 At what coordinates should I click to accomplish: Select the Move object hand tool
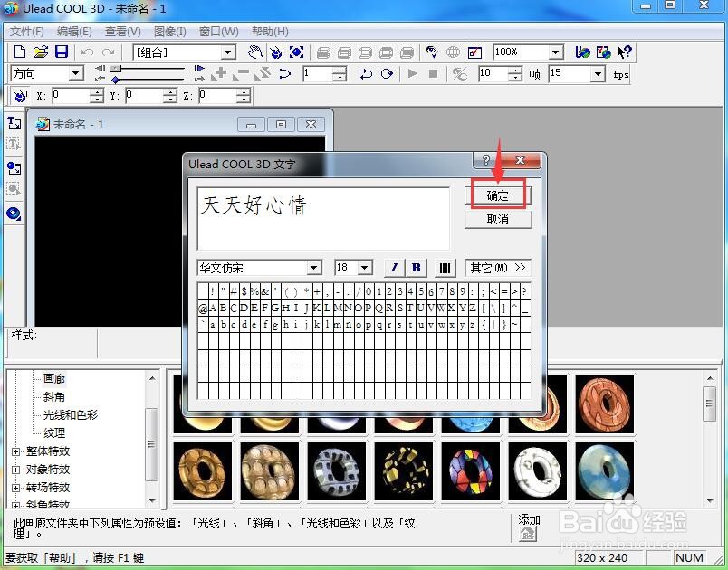255,52
